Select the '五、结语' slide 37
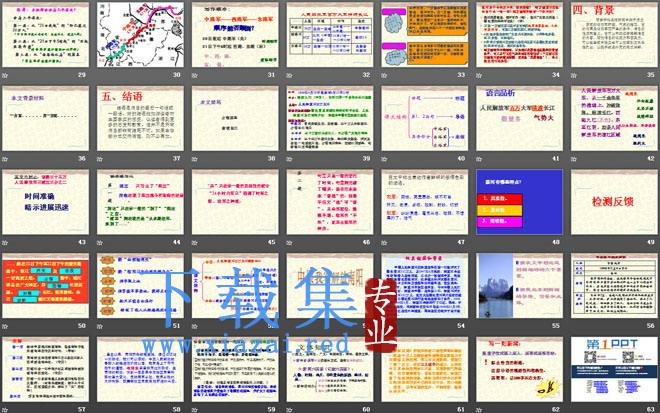660x413 pixels. 140,118
